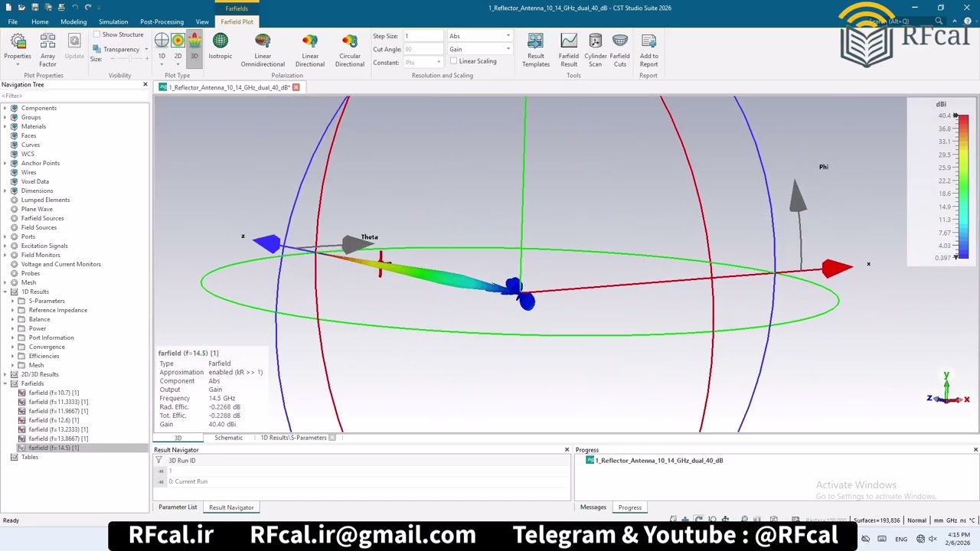Switch to the Simulation ribbon tab

[x=113, y=21]
